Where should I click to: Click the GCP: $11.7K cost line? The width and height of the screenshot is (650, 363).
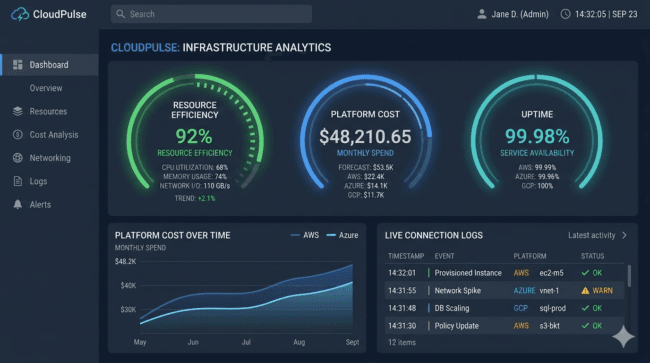coord(366,195)
